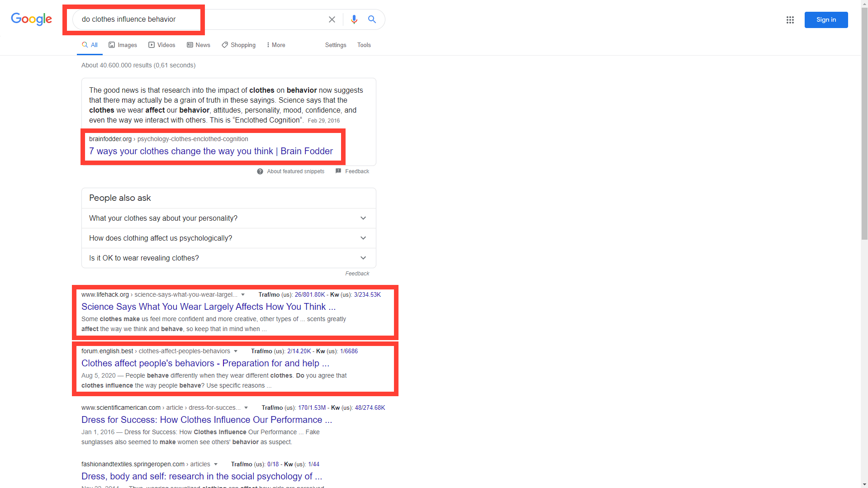Image resolution: width=868 pixels, height=488 pixels.
Task: Open the Google apps grid icon
Action: (x=790, y=20)
